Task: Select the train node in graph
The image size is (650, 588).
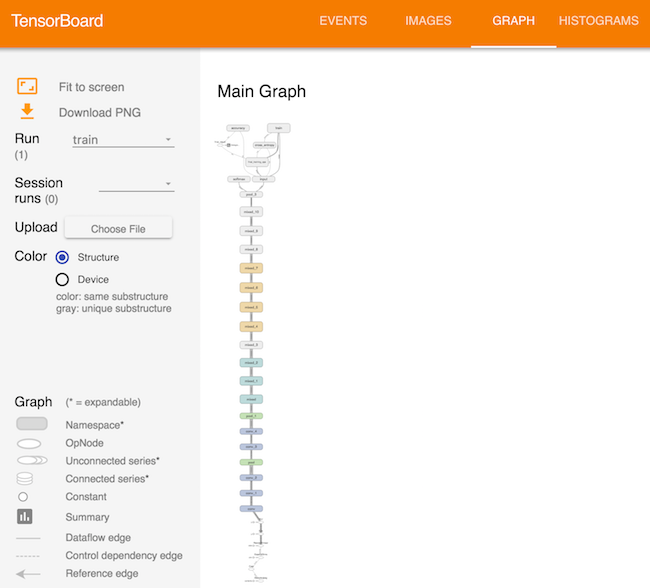Action: [x=279, y=128]
